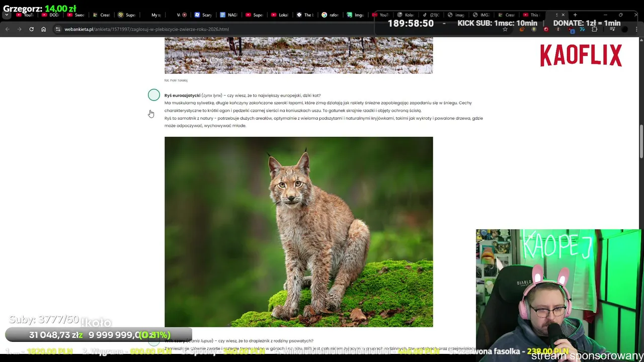
Task: Switch to the Scary browser tab
Action: 202,15
